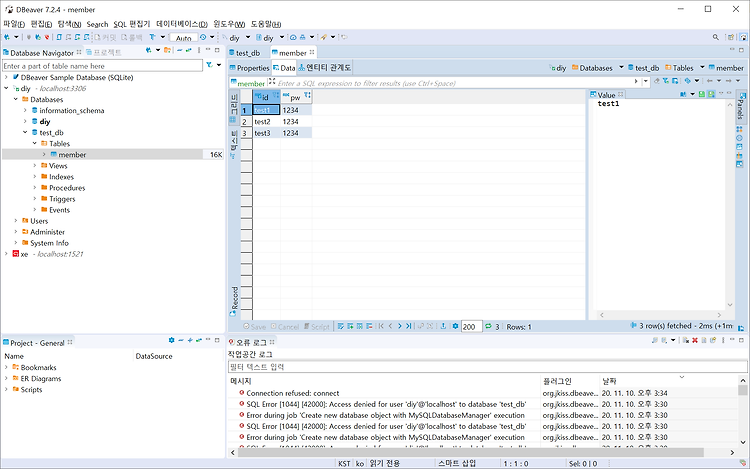Click the 날짜 column header in error log

609,381
